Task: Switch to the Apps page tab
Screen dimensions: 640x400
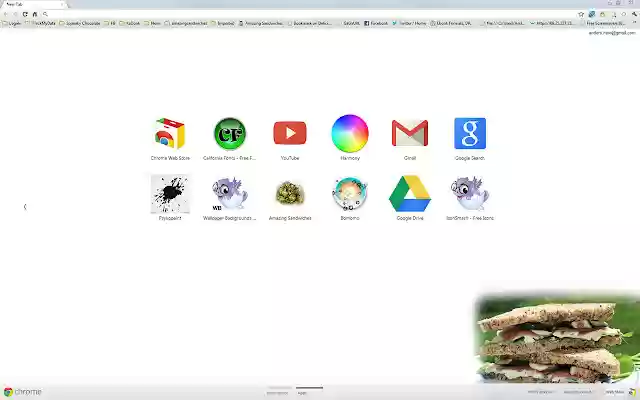Action: 309,391
